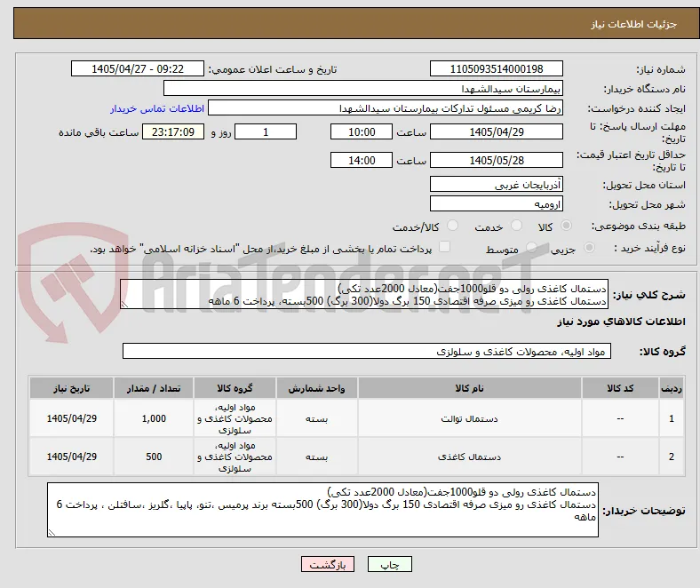Click the چاپ print button
This screenshot has width=700, height=588.
pos(390,564)
